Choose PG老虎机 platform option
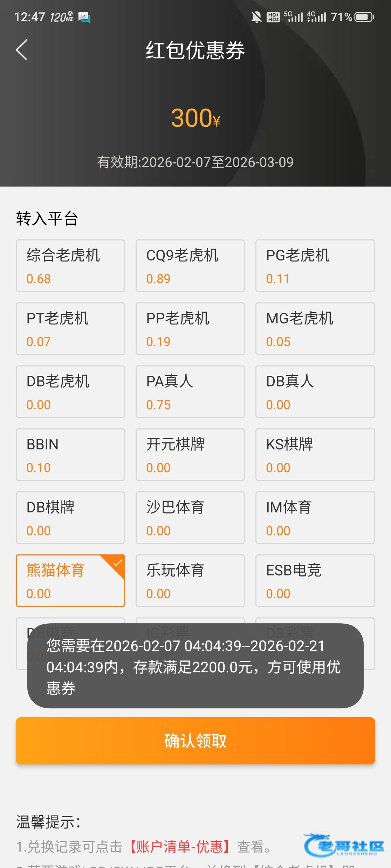Screen dimensions: 391x868 pos(315,266)
